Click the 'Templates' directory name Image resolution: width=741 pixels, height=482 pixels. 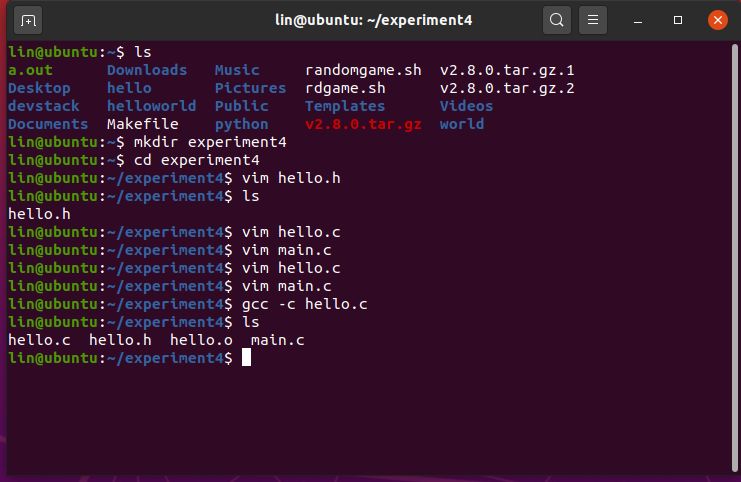[x=345, y=106]
